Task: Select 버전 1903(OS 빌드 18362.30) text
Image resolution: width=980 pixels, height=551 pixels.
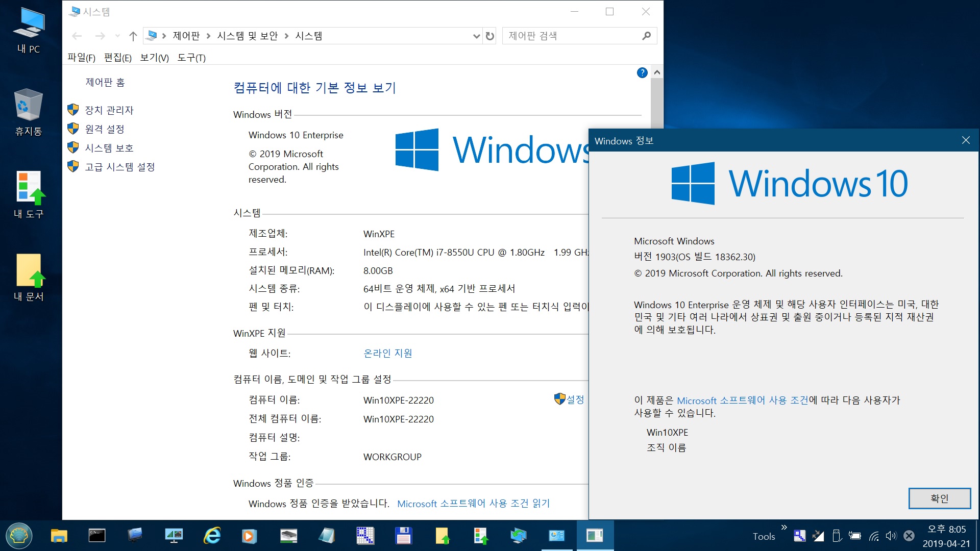Action: click(x=695, y=257)
